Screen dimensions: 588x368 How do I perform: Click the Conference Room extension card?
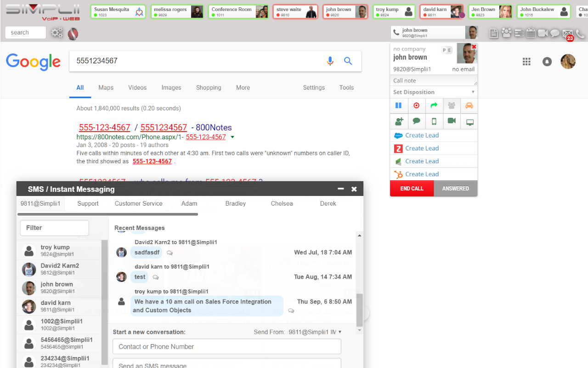coord(239,11)
